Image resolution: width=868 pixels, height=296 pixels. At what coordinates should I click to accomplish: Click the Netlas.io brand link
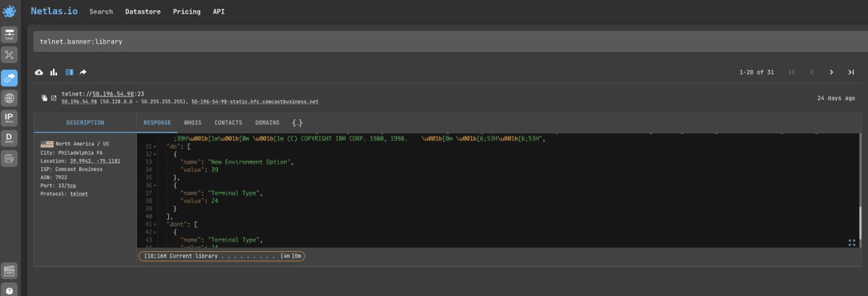pyautogui.click(x=55, y=11)
